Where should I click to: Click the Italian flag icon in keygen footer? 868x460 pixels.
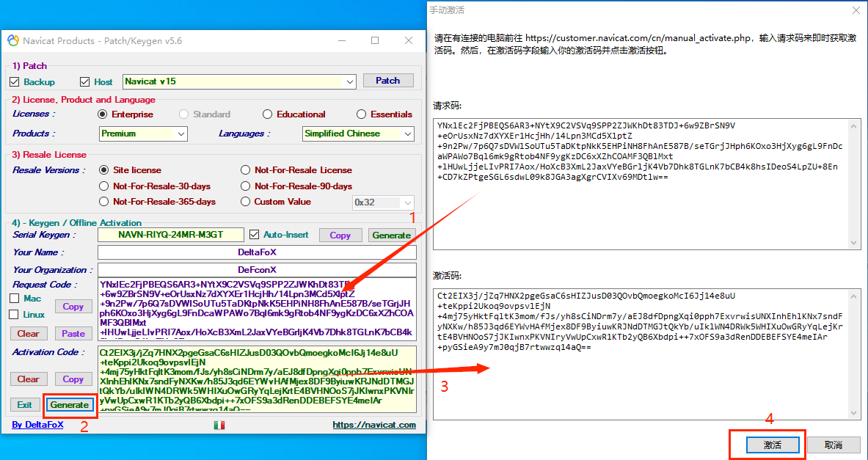click(x=219, y=425)
